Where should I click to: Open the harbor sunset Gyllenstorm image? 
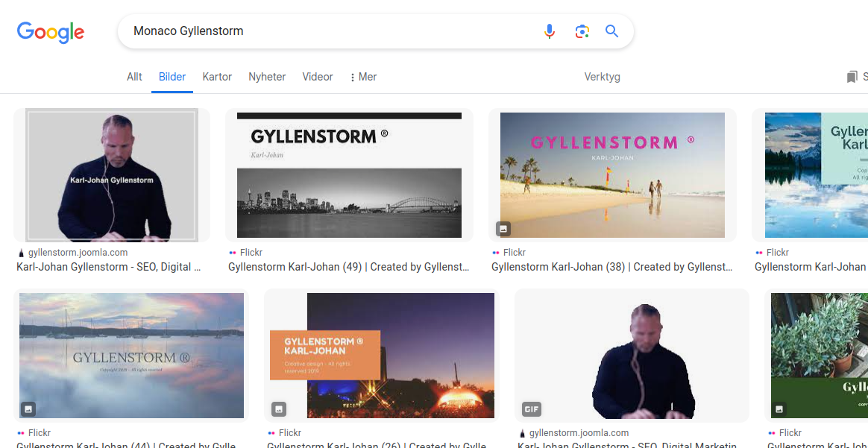[131, 355]
